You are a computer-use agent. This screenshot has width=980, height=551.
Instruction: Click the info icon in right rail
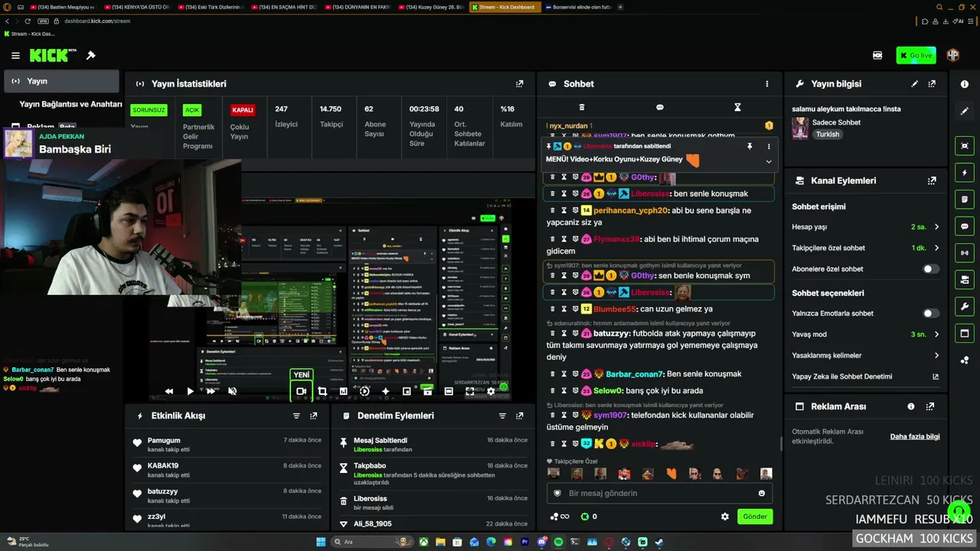click(965, 84)
